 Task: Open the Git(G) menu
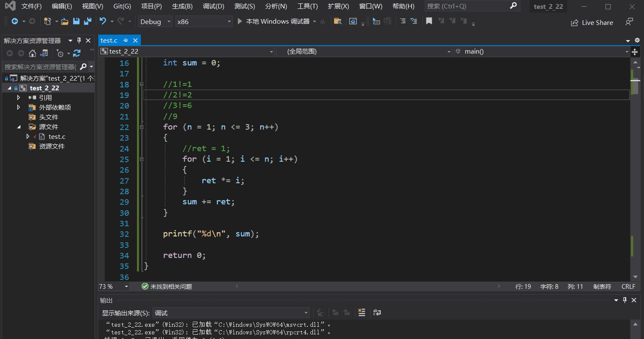click(121, 6)
